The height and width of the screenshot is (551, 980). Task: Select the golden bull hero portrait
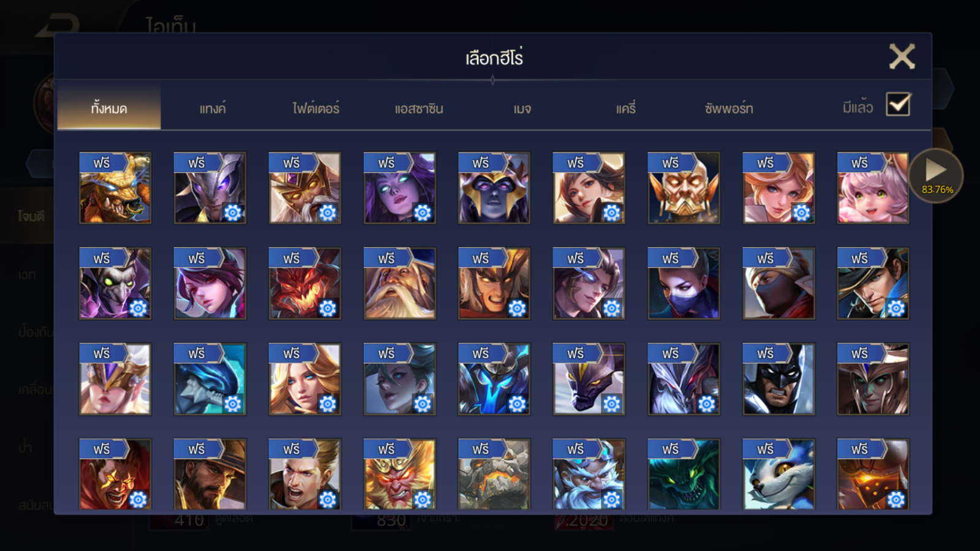[x=115, y=188]
